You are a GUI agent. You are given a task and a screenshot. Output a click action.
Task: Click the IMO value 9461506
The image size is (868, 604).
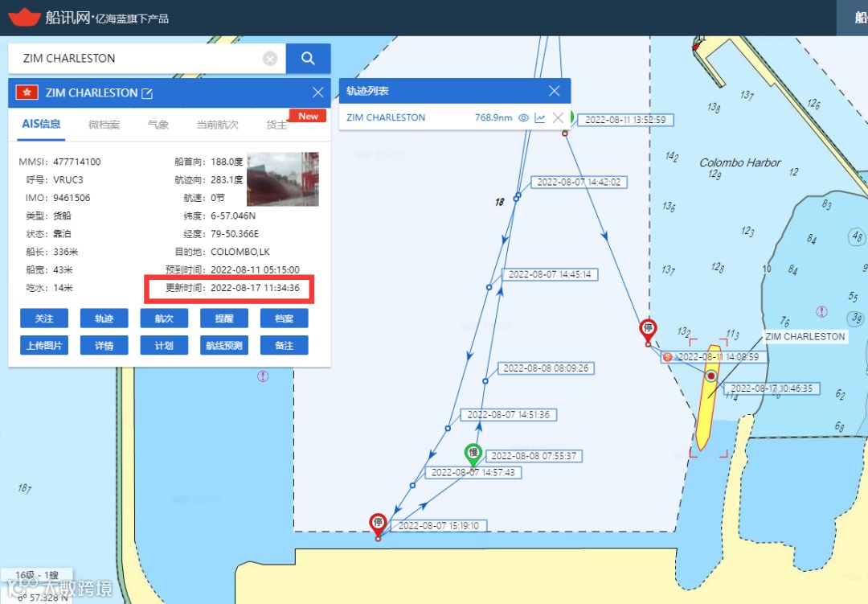point(72,198)
